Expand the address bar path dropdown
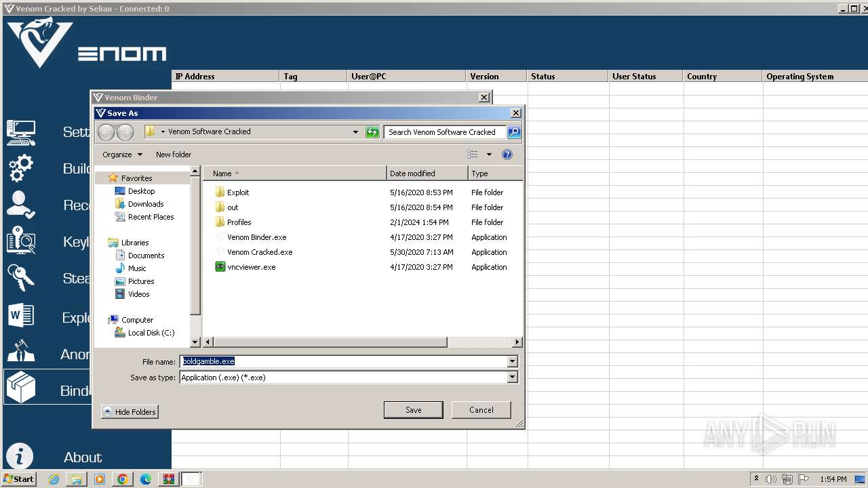The image size is (868, 488). point(355,132)
